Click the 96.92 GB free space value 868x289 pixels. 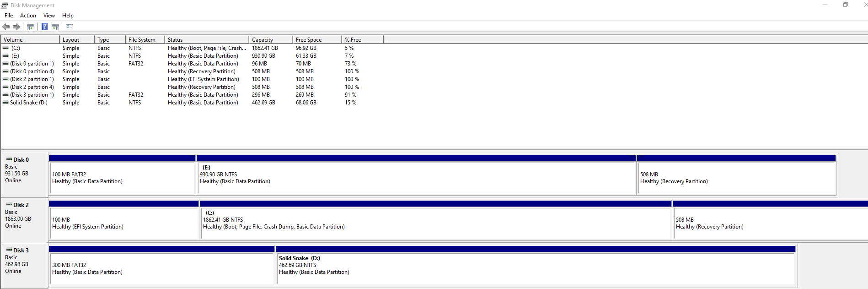(306, 48)
